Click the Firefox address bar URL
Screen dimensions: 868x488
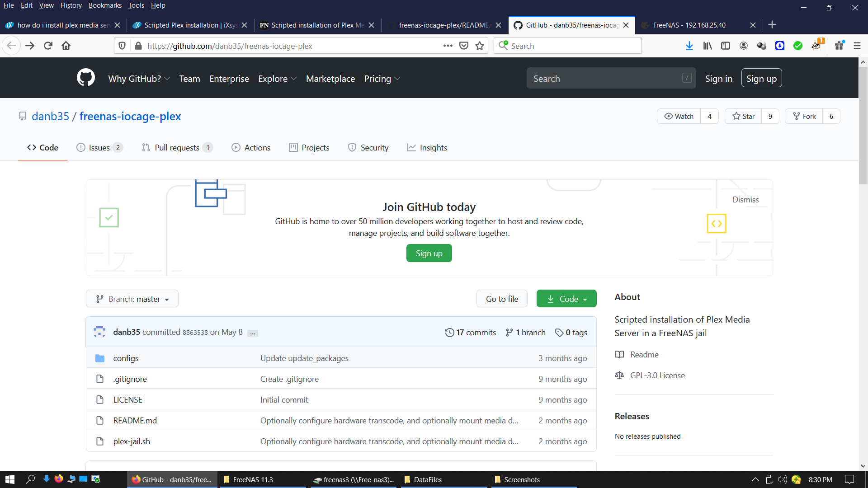pyautogui.click(x=230, y=46)
